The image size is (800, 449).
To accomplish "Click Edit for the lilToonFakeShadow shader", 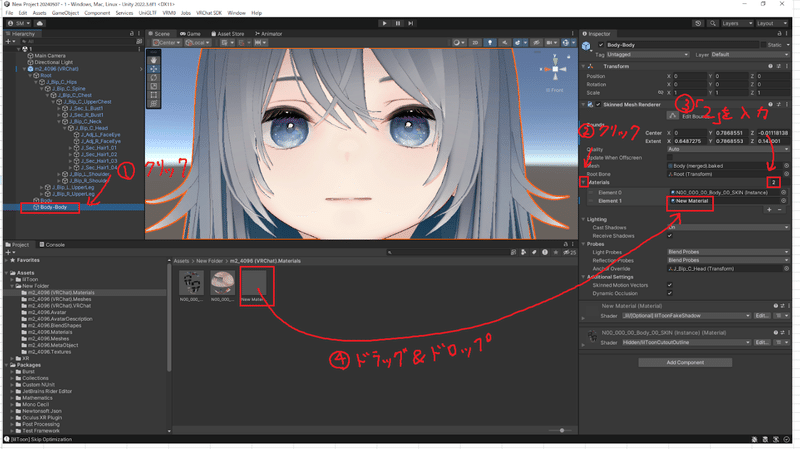I will tap(761, 316).
